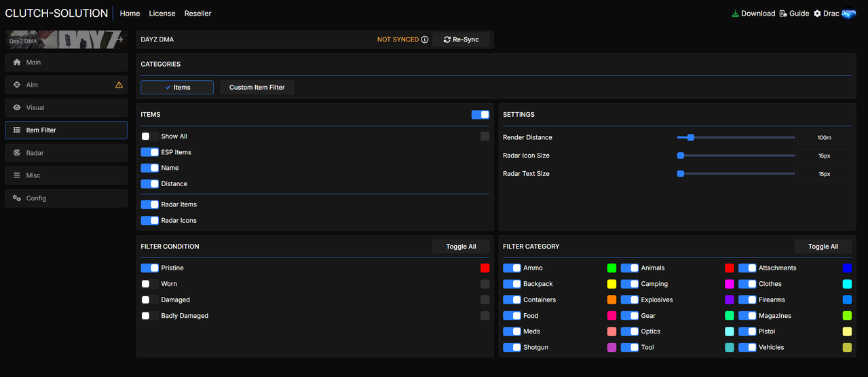Image resolution: width=868 pixels, height=377 pixels.
Task: Enable the Worn condition filter
Action: pos(150,284)
